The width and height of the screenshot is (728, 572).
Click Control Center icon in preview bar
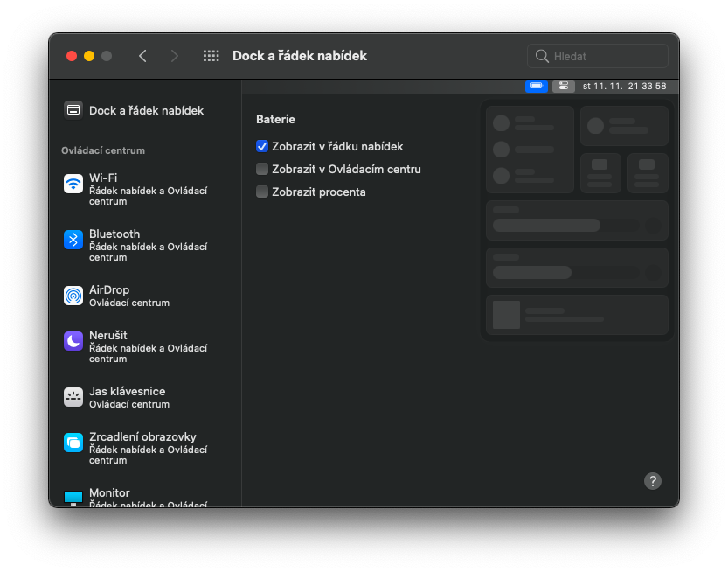[x=563, y=86]
